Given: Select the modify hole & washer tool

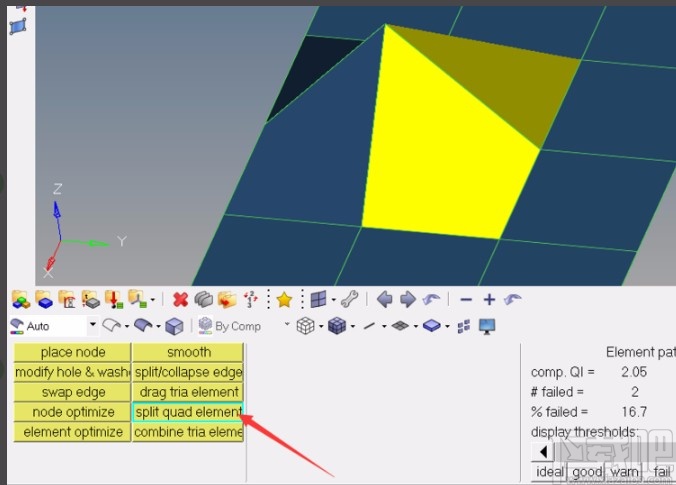Looking at the screenshot, I should click(72, 372).
